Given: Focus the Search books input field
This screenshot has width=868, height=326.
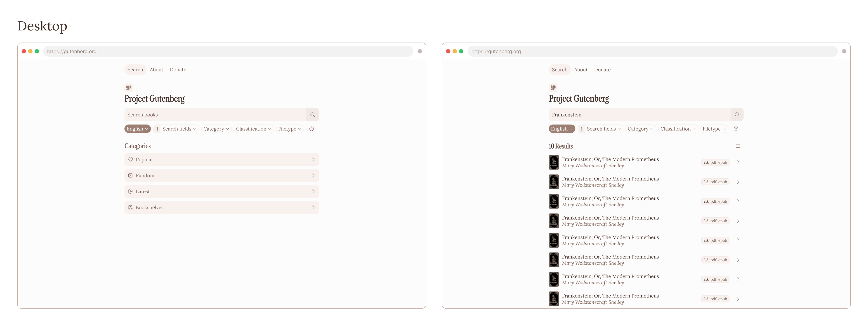Looking at the screenshot, I should 215,115.
